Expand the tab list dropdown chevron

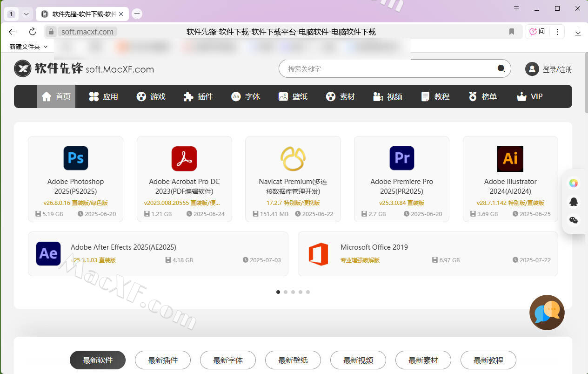pos(26,14)
